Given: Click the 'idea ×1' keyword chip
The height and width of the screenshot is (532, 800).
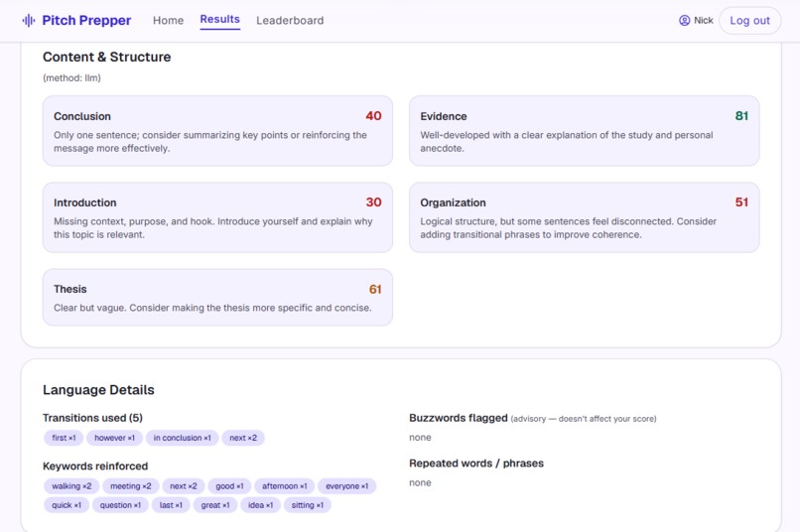Looking at the screenshot, I should click(261, 505).
